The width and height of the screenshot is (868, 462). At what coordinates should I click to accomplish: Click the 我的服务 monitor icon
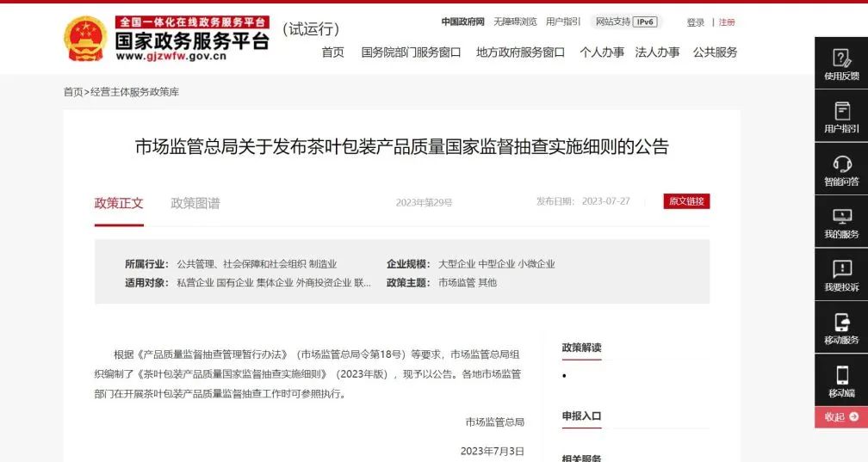coord(841,217)
